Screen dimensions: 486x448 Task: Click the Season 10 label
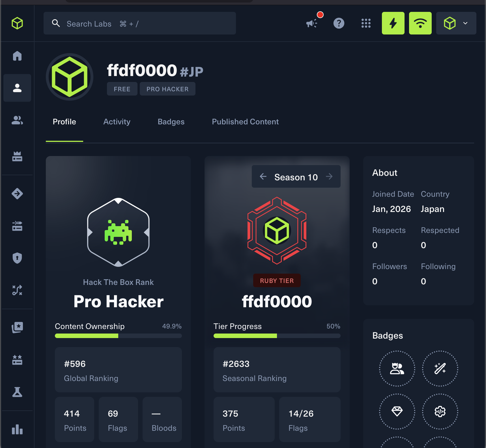click(x=296, y=177)
